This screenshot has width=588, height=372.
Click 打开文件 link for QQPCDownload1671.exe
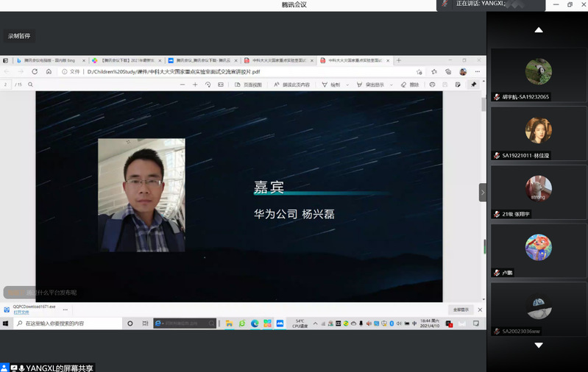(x=21, y=312)
